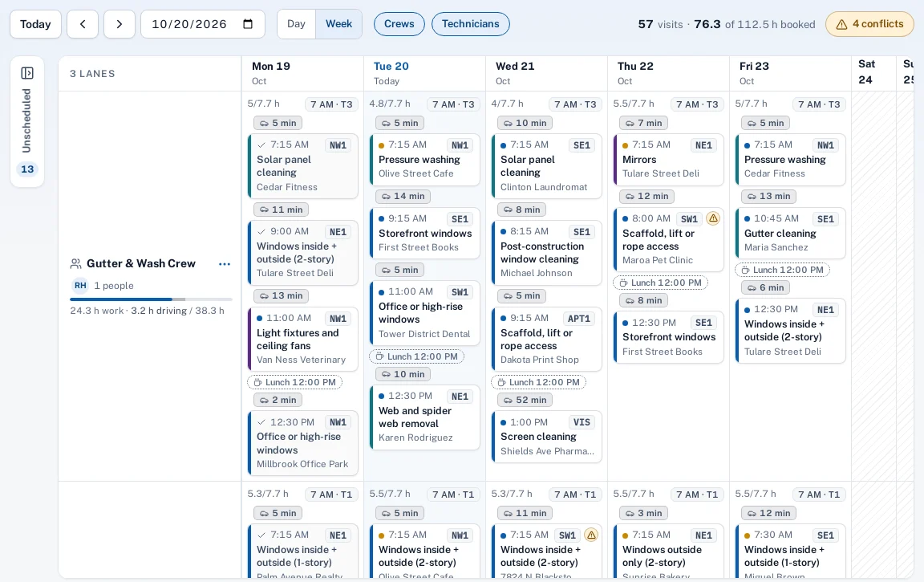The height and width of the screenshot is (582, 924).
Task: Click the 10/20/2026 date input field
Action: [203, 24]
